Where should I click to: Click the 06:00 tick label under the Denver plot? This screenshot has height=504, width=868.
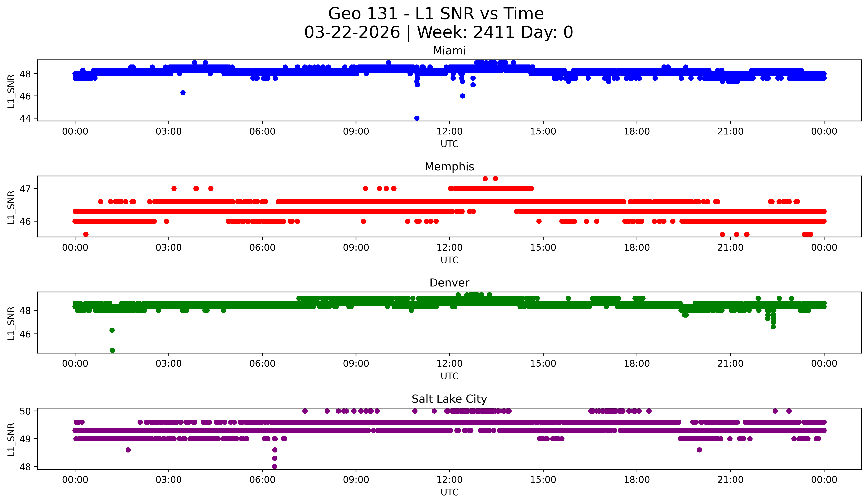point(262,364)
